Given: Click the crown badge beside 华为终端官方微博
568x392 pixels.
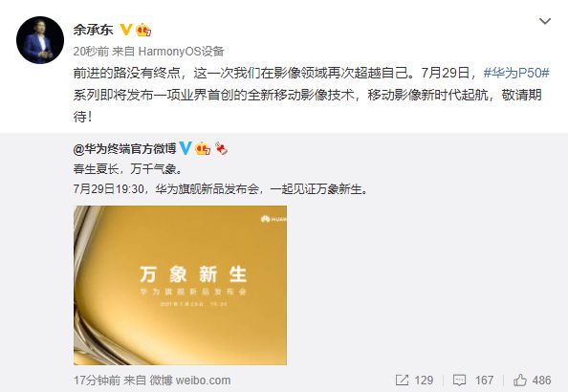Looking at the screenshot, I should pyautogui.click(x=203, y=148).
